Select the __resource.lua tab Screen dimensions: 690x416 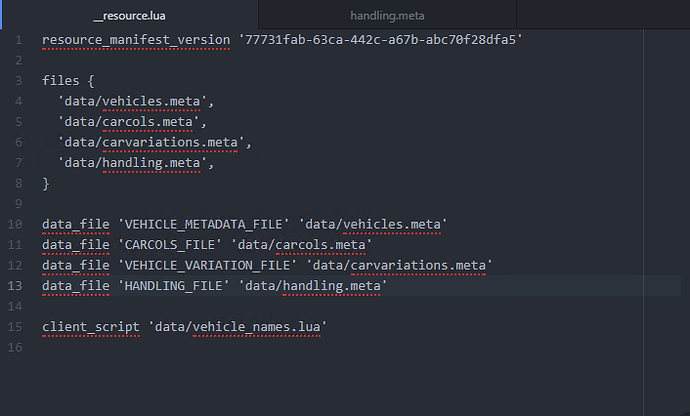128,16
